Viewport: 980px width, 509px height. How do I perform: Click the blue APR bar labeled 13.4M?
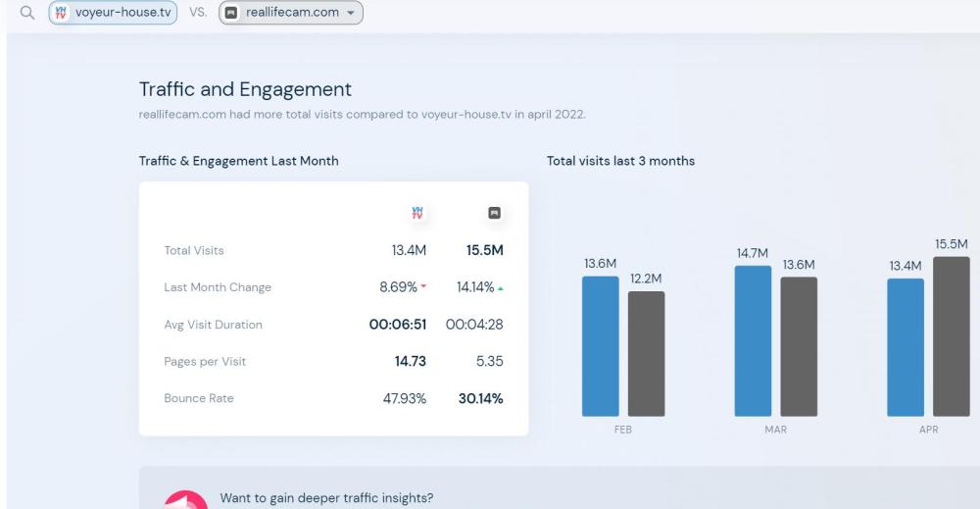(906, 347)
